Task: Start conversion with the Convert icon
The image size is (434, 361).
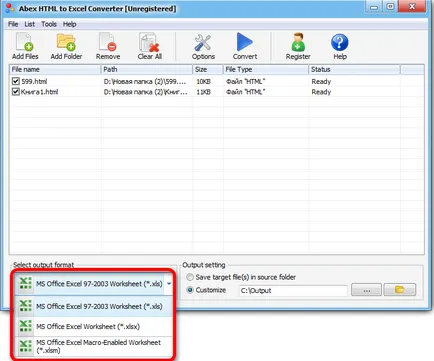Action: click(x=245, y=42)
